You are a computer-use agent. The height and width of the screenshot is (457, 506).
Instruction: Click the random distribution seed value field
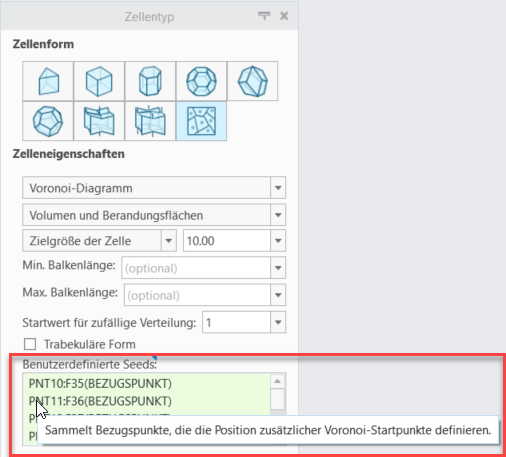tap(236, 322)
